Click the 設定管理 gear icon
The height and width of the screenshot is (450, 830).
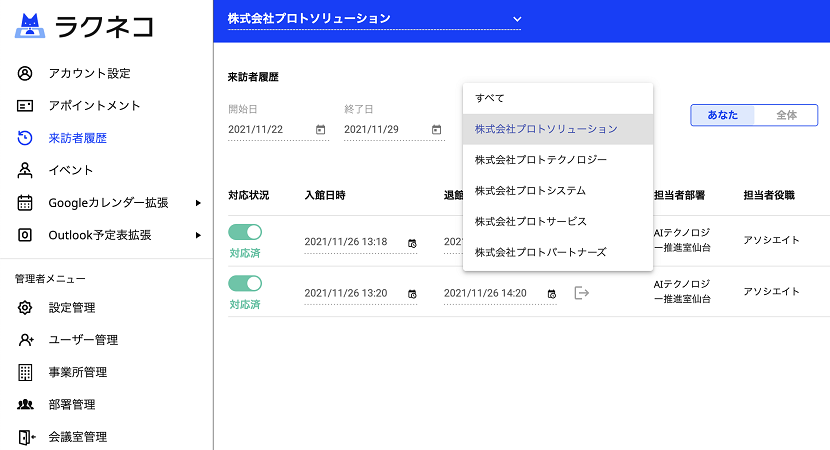coord(25,308)
